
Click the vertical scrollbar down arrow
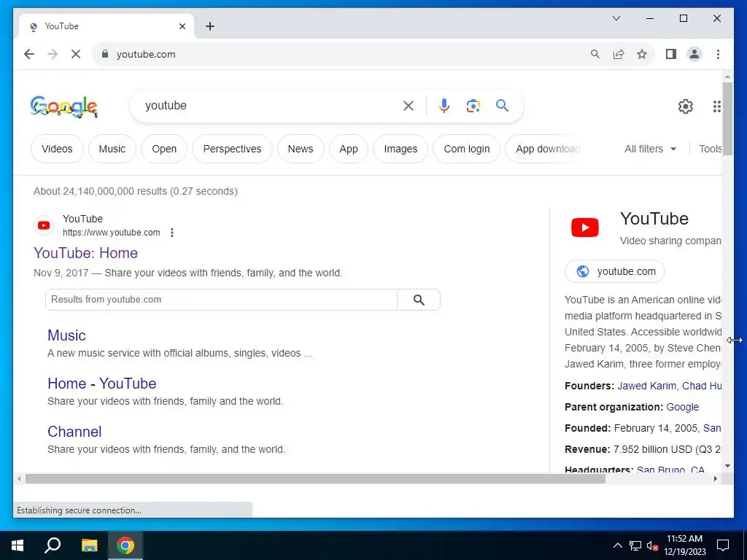[727, 466]
